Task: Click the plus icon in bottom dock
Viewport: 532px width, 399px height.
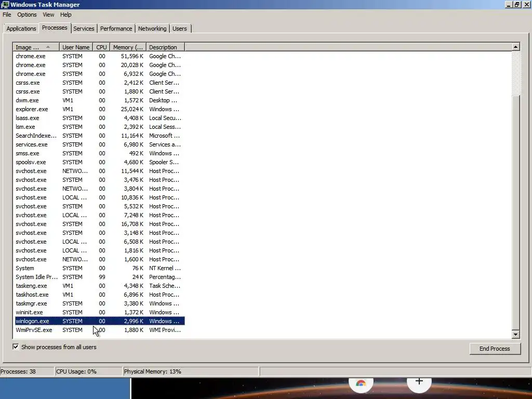Action: pyautogui.click(x=419, y=381)
